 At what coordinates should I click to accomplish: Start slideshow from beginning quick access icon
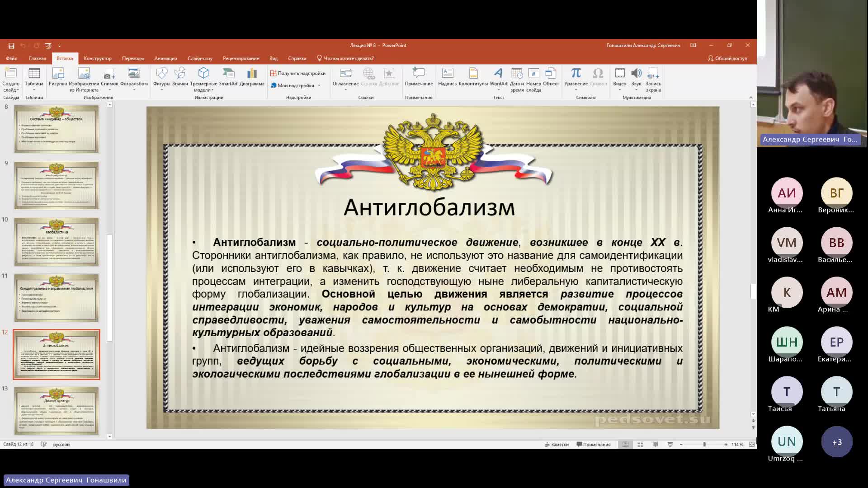coord(48,46)
